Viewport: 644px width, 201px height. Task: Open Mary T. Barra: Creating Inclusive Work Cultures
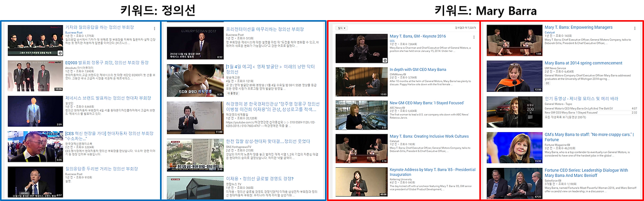point(429,137)
